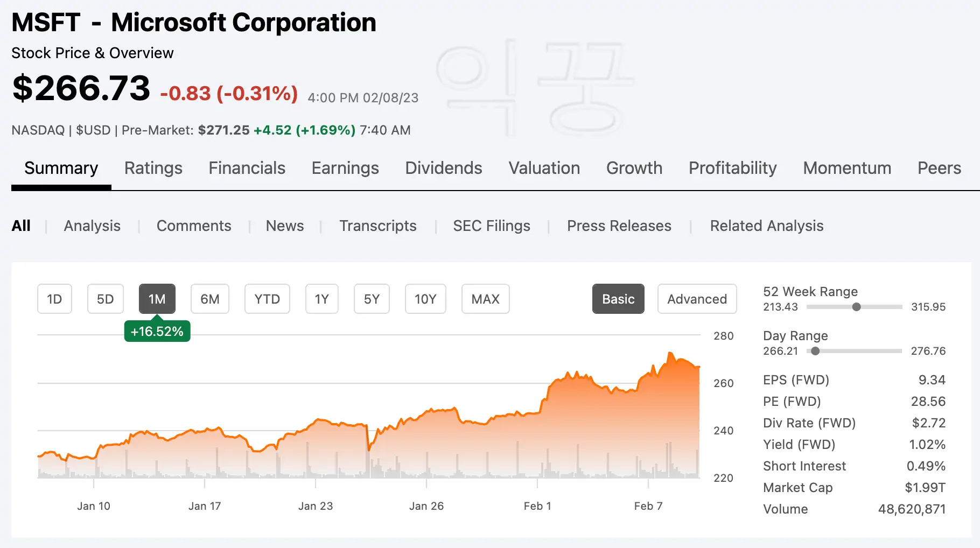The height and width of the screenshot is (548, 980).
Task: Switch chart to Advanced mode
Action: 697,299
